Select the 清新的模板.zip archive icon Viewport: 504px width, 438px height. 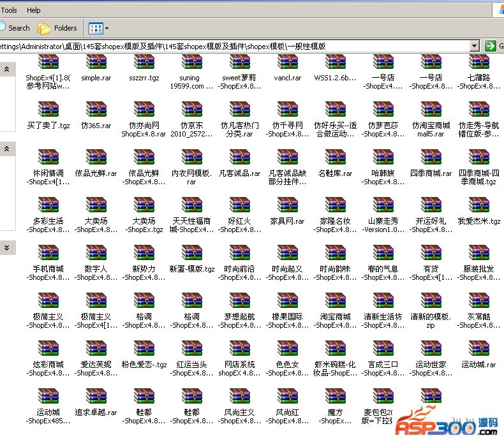(x=431, y=300)
